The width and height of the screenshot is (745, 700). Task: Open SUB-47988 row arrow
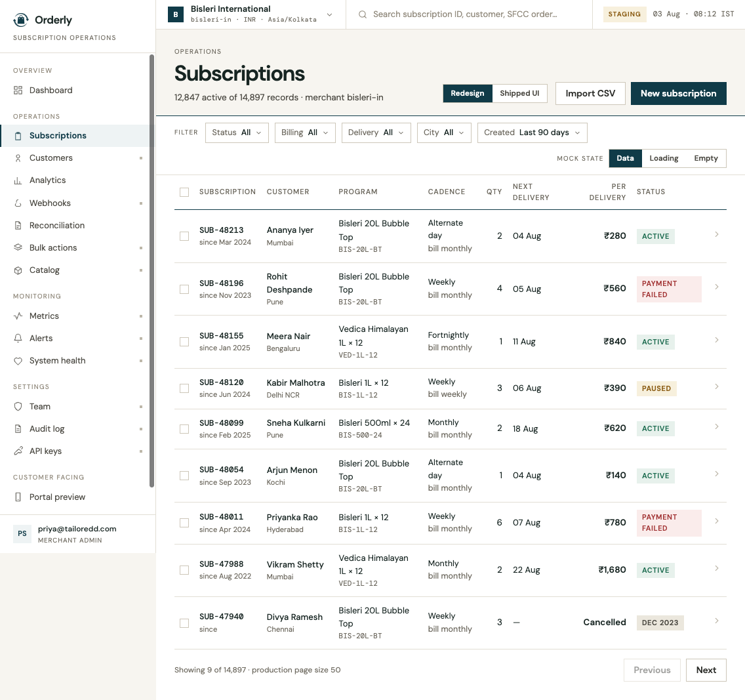tap(717, 568)
